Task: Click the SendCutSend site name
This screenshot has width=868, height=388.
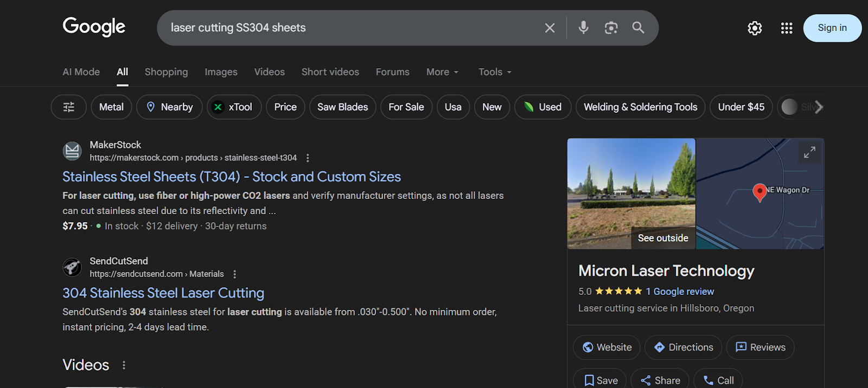Action: [x=119, y=261]
